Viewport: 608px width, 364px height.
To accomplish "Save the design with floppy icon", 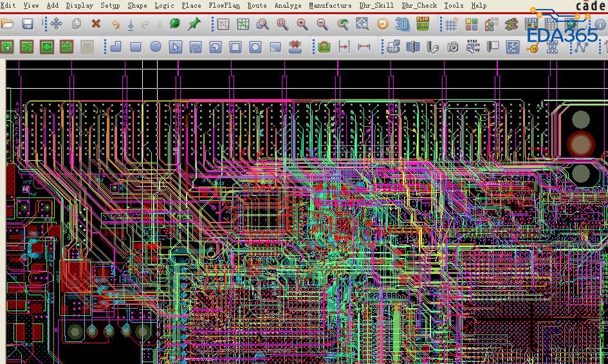I will coord(28,24).
